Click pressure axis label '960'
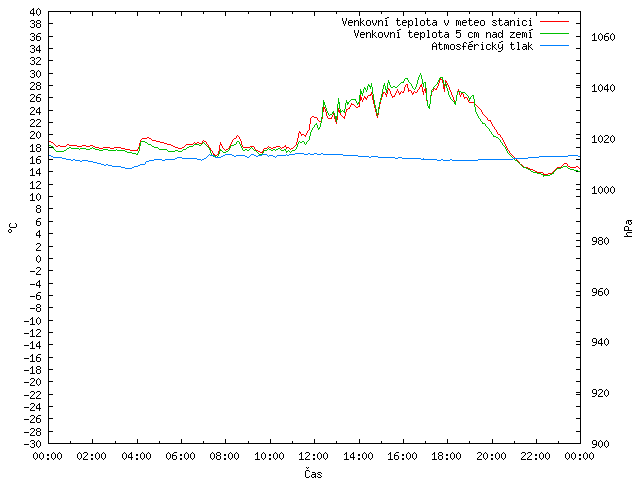Screen dimensions: 640x480 pos(600,292)
